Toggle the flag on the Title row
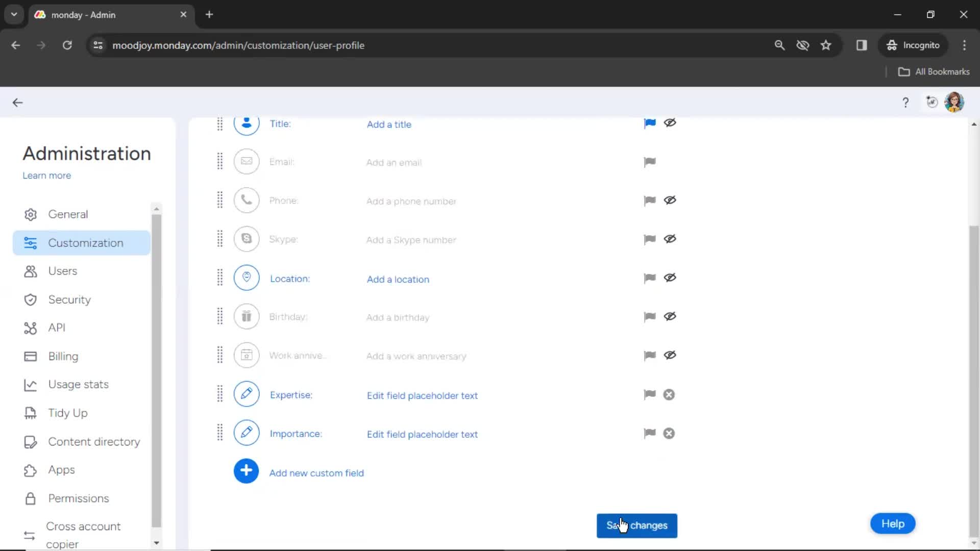 coord(650,123)
